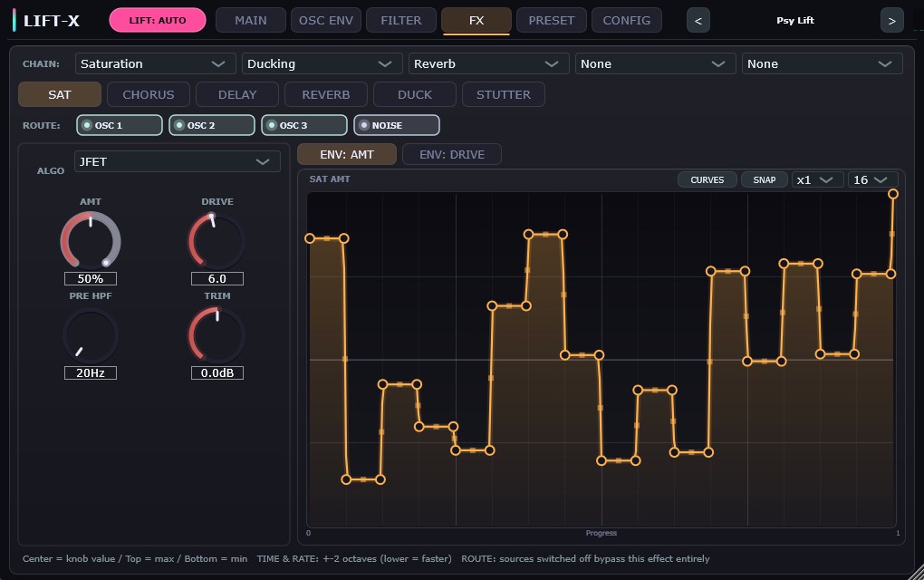Toggle OSC 1 routing

pyautogui.click(x=120, y=125)
